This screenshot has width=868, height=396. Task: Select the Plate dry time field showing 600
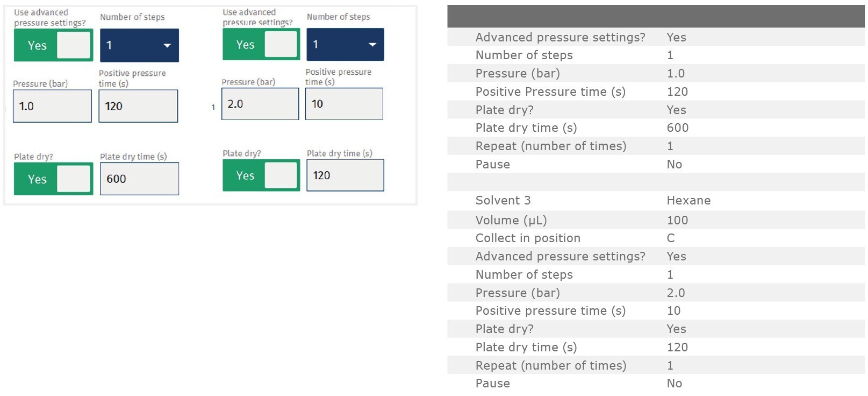tap(139, 179)
